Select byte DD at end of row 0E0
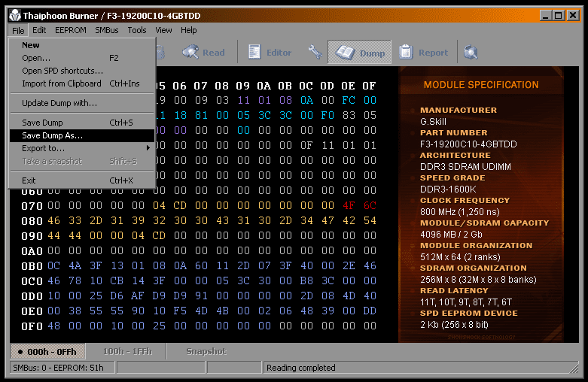The width and height of the screenshot is (588, 382). click(x=370, y=311)
